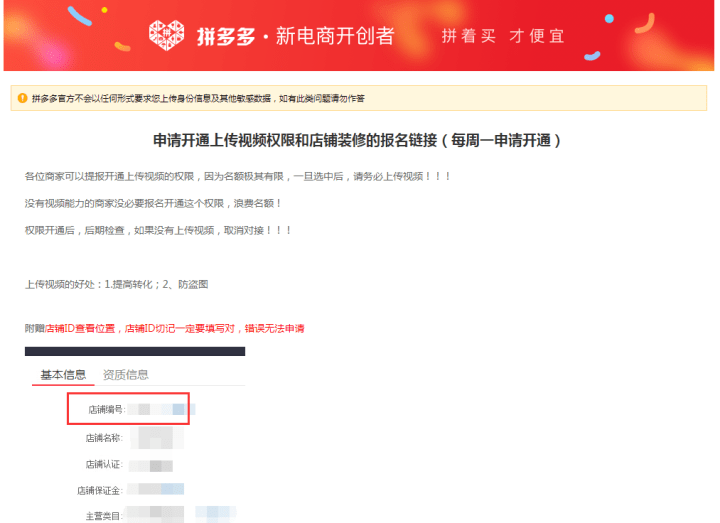Click the 店铺名称 label
The height and width of the screenshot is (523, 720).
click(x=104, y=438)
